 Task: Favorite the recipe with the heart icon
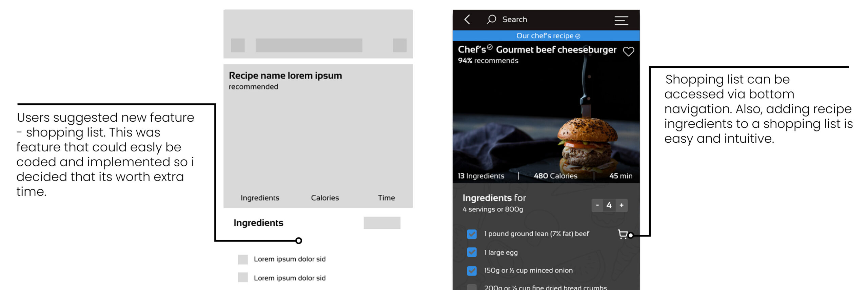[x=628, y=51]
